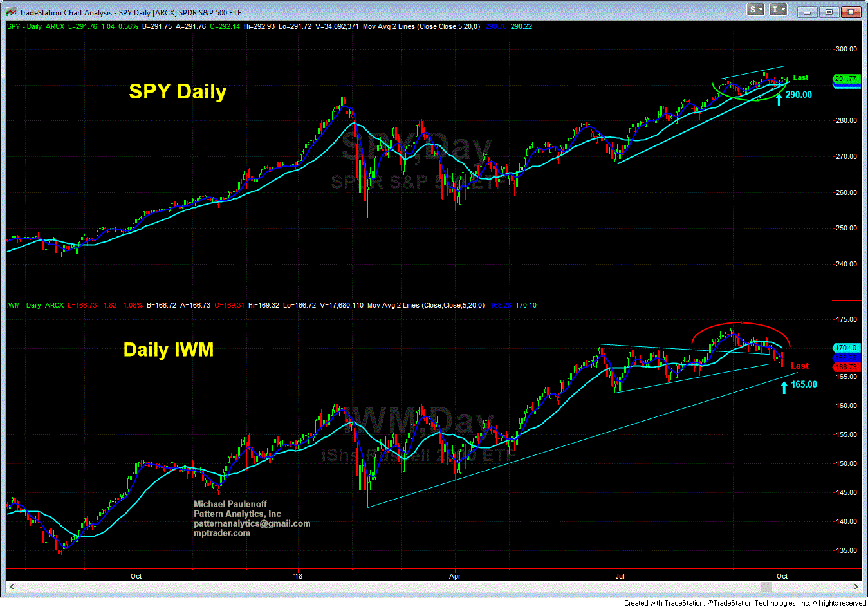Select the SPY last price L=291.76
868x607 pixels.
(x=82, y=26)
